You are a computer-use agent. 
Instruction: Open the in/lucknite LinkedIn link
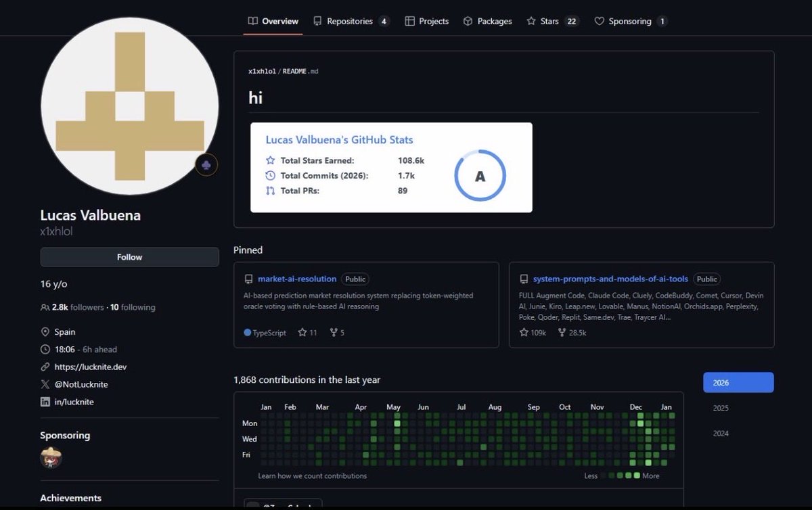[74, 402]
